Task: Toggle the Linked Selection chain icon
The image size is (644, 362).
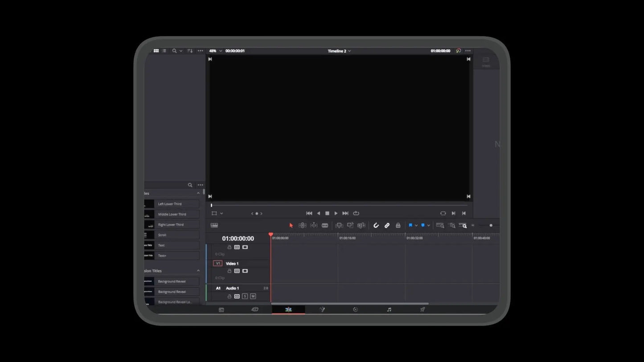Action: tap(387, 226)
